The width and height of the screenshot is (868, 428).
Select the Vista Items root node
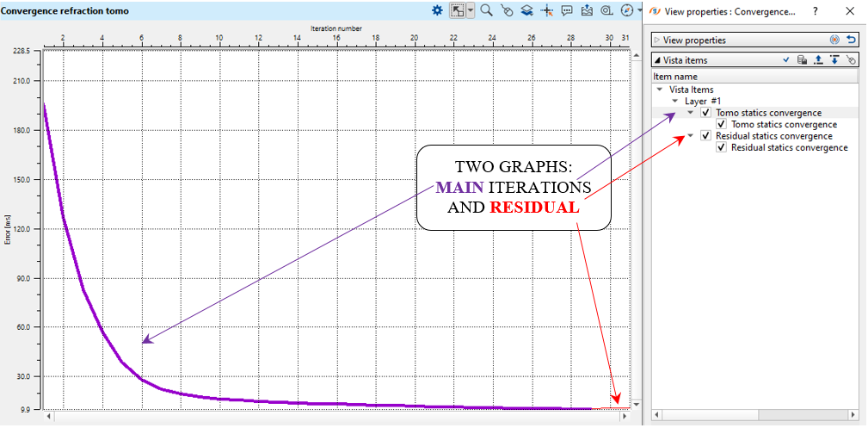coord(690,90)
